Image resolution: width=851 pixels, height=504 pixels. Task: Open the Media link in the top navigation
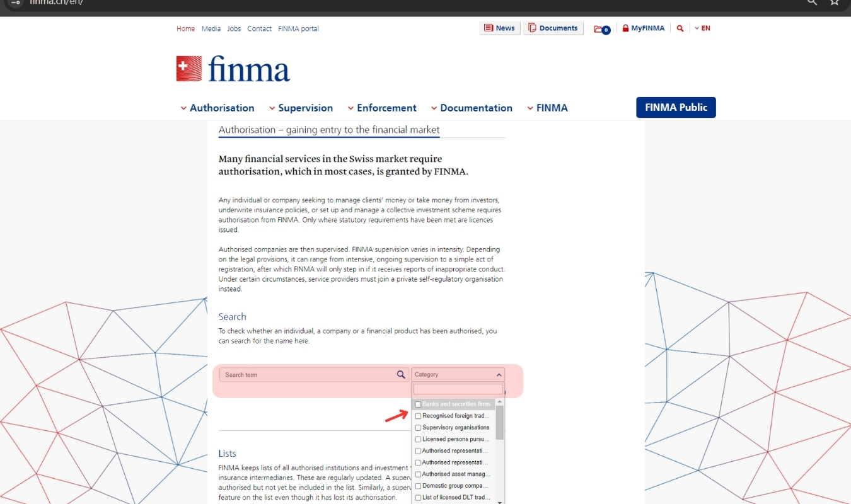click(x=211, y=28)
